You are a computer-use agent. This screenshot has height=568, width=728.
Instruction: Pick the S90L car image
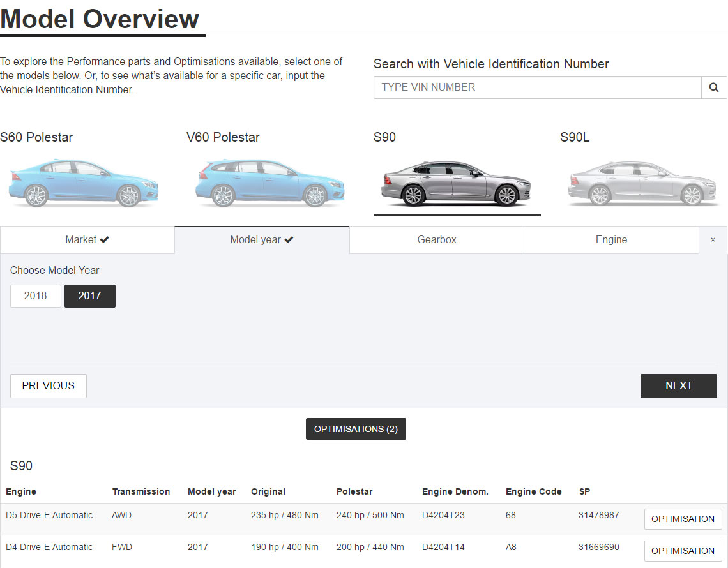click(643, 183)
